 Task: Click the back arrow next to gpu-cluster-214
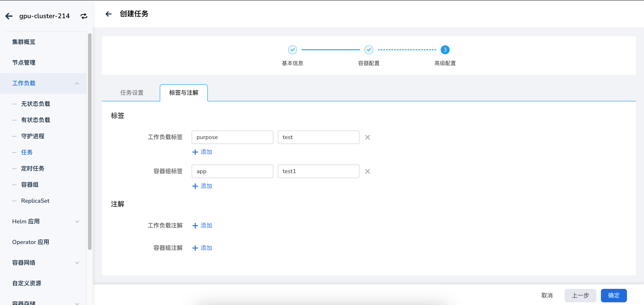(x=9, y=16)
